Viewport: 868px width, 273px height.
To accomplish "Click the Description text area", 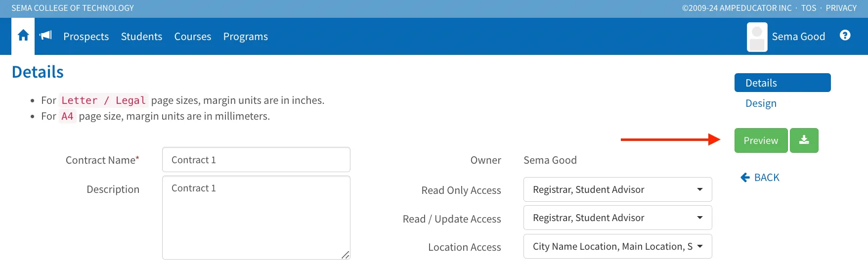I will [x=256, y=218].
